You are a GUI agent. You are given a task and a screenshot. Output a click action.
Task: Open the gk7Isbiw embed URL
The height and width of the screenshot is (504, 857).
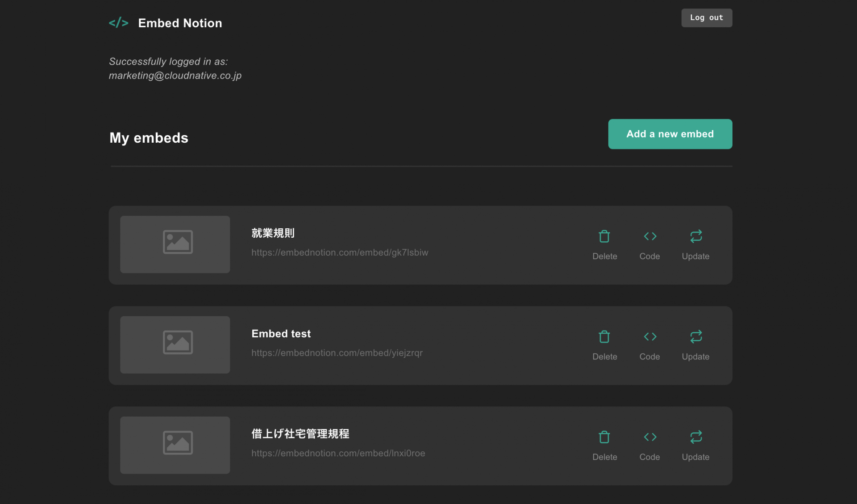(x=340, y=252)
